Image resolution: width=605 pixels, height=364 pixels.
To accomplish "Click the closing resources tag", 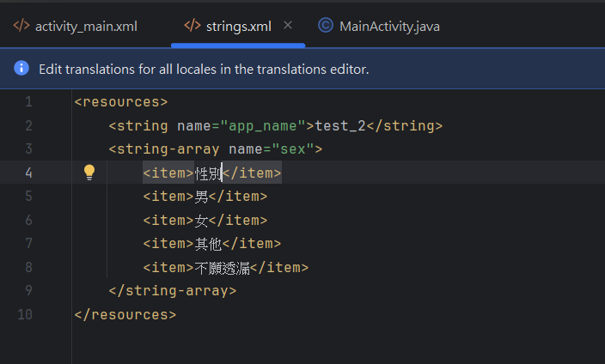I will pos(125,314).
